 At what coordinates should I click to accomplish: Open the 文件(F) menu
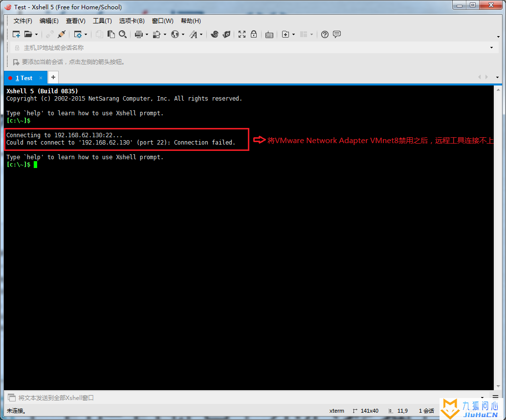point(22,21)
